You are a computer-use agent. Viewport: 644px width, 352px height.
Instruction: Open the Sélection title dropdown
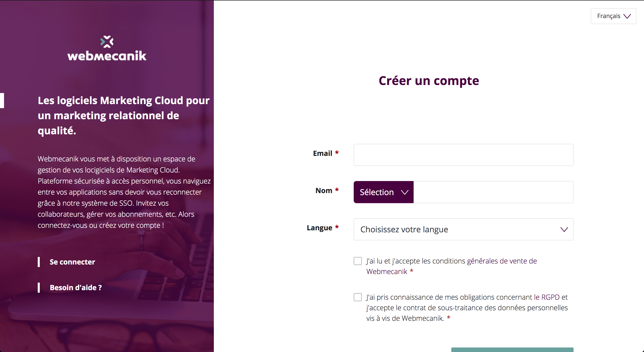(x=383, y=192)
